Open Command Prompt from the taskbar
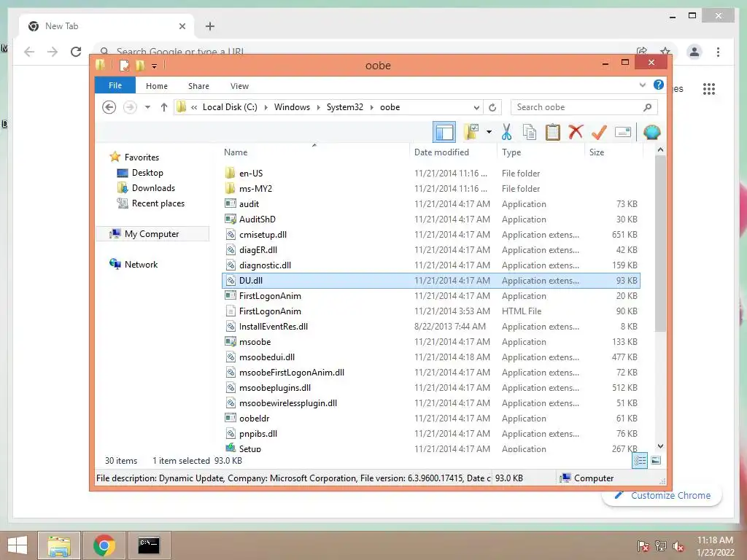Image resolution: width=747 pixels, height=560 pixels. (149, 545)
